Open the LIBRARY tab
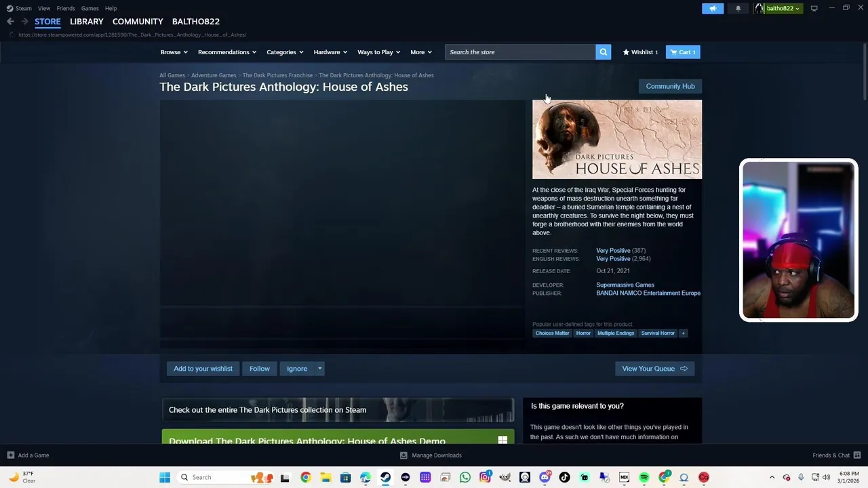This screenshot has width=868, height=488. click(x=87, y=22)
